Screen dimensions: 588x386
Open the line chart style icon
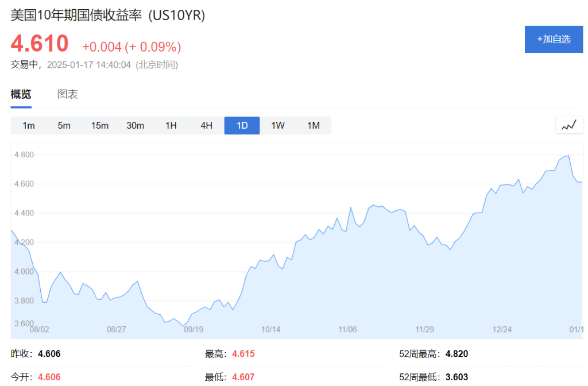coord(569,125)
